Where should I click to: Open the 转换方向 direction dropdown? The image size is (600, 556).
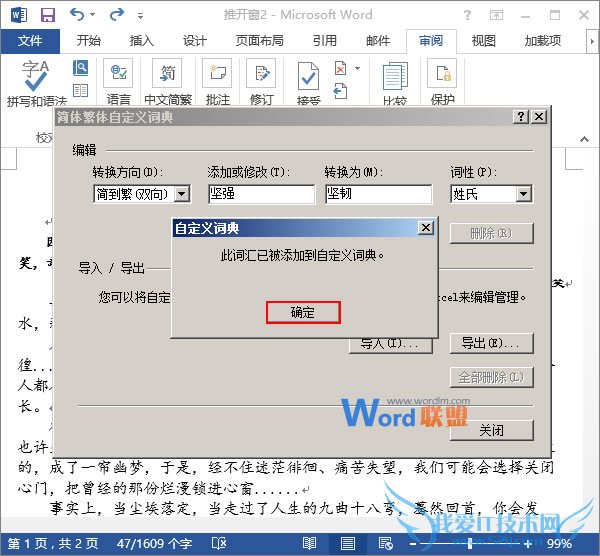point(182,194)
